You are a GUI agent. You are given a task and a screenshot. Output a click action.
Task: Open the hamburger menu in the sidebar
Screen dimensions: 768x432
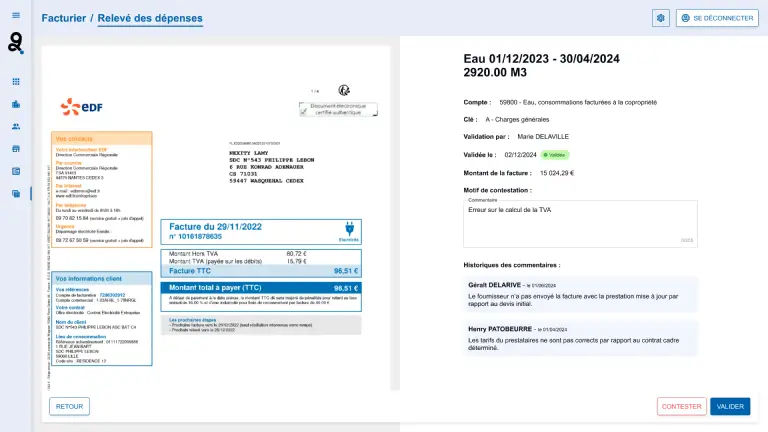pos(16,15)
